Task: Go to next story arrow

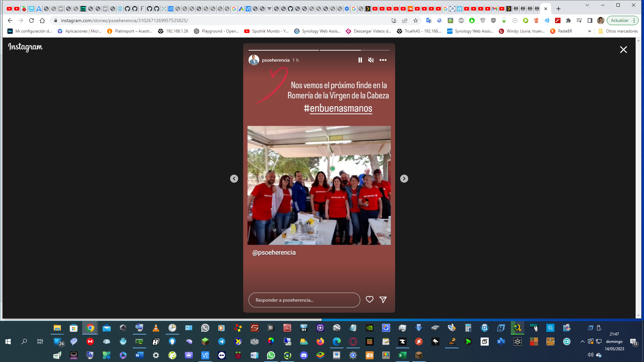Action: click(404, 179)
